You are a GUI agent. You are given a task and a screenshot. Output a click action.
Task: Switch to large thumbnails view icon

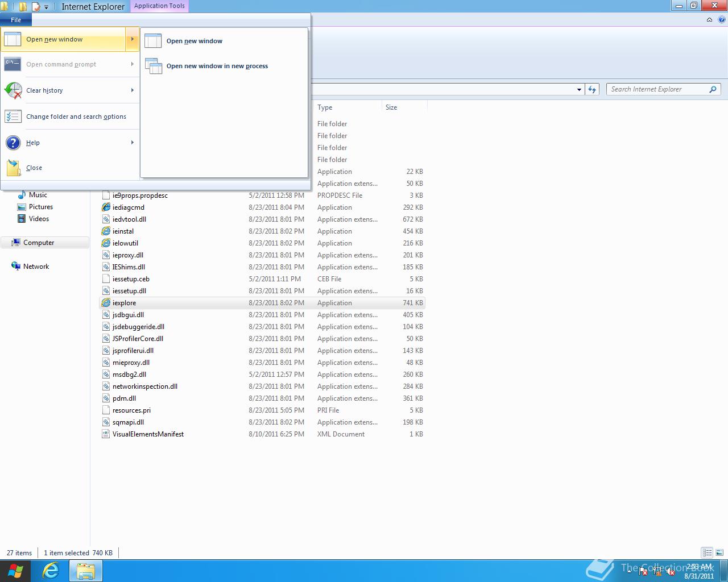718,552
